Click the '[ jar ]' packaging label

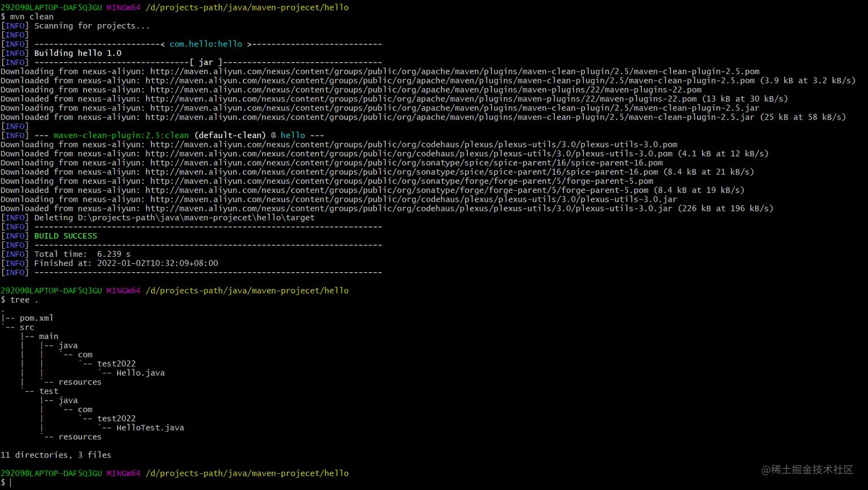click(x=206, y=63)
